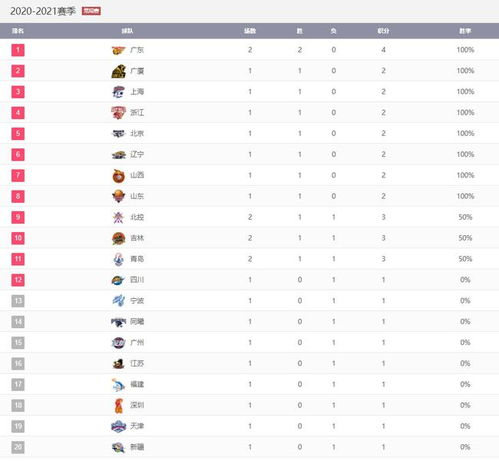Image resolution: width=499 pixels, height=461 pixels.
Task: Open the Shanxi (山西) team logo
Action: click(118, 176)
